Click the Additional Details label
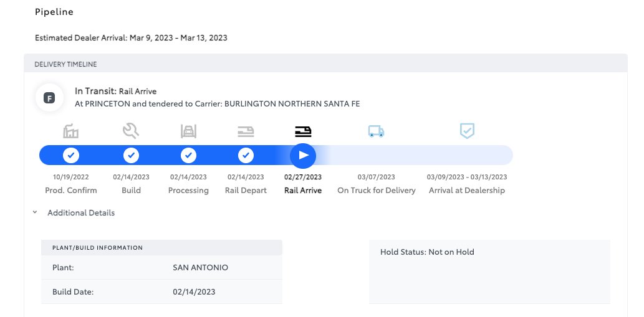The width and height of the screenshot is (644, 317). [81, 213]
